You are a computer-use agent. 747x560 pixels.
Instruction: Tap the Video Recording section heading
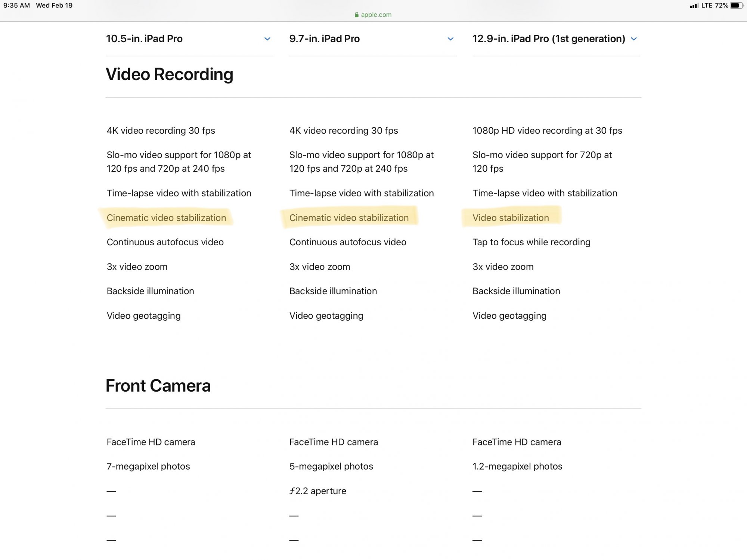tap(170, 74)
